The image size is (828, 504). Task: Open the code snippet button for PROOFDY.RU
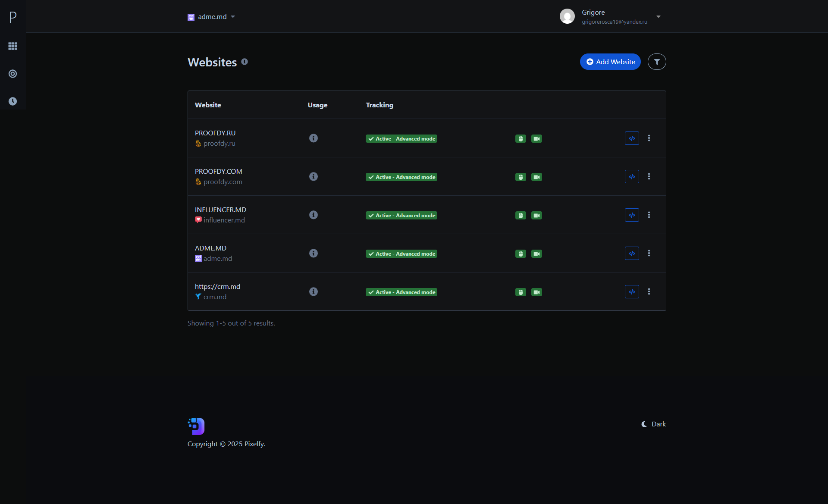coord(632,138)
